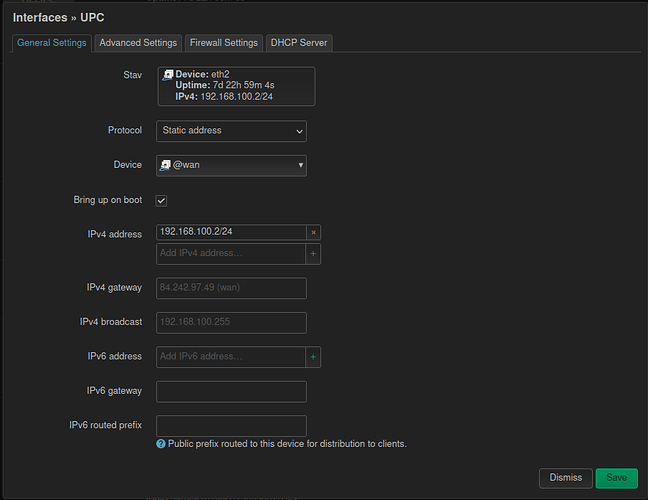Screen dimensions: 648x500
Task: Save the UPC interface settings
Action: coord(617,478)
